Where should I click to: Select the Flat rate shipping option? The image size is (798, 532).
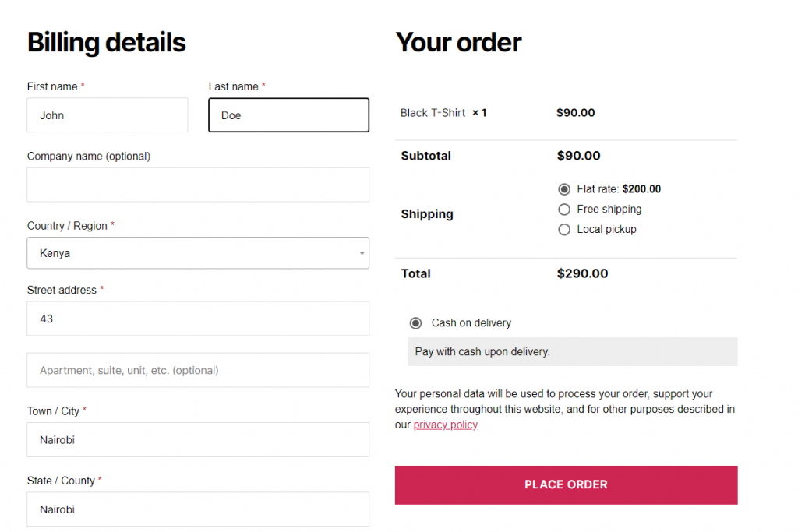click(564, 188)
